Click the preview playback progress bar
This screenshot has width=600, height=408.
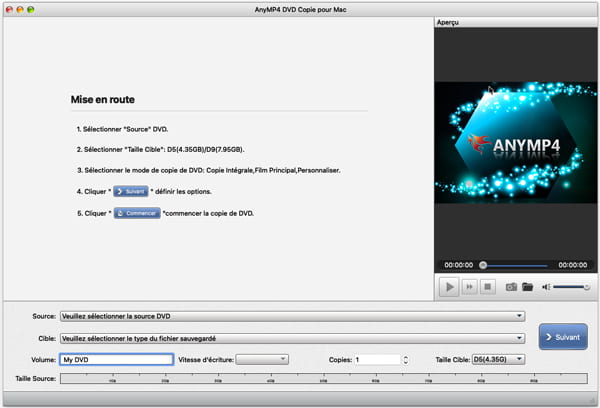[x=515, y=265]
